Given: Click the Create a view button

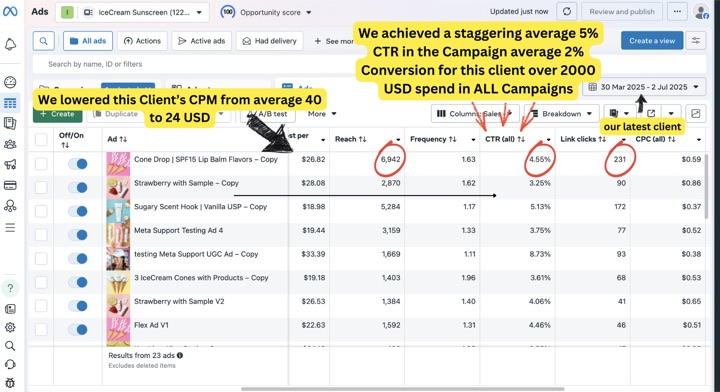Looking at the screenshot, I should (x=652, y=41).
